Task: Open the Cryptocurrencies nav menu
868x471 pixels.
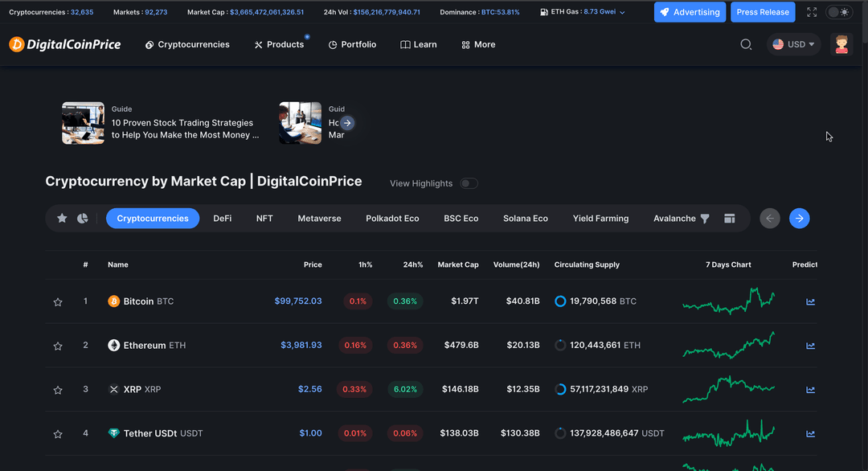Action: (187, 44)
